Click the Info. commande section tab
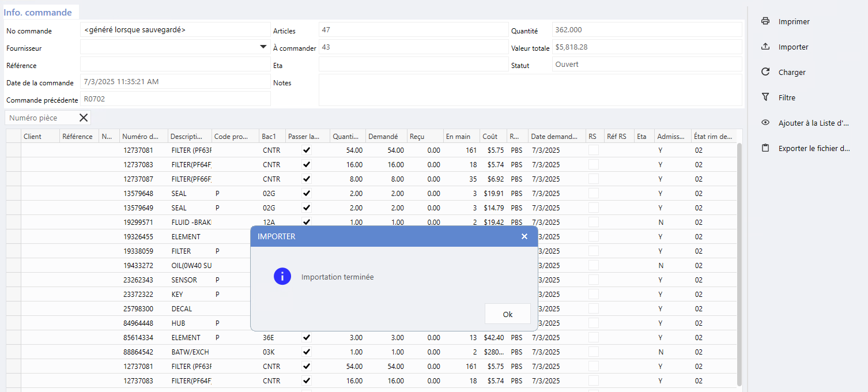Screen dimensions: 868x392 point(38,13)
